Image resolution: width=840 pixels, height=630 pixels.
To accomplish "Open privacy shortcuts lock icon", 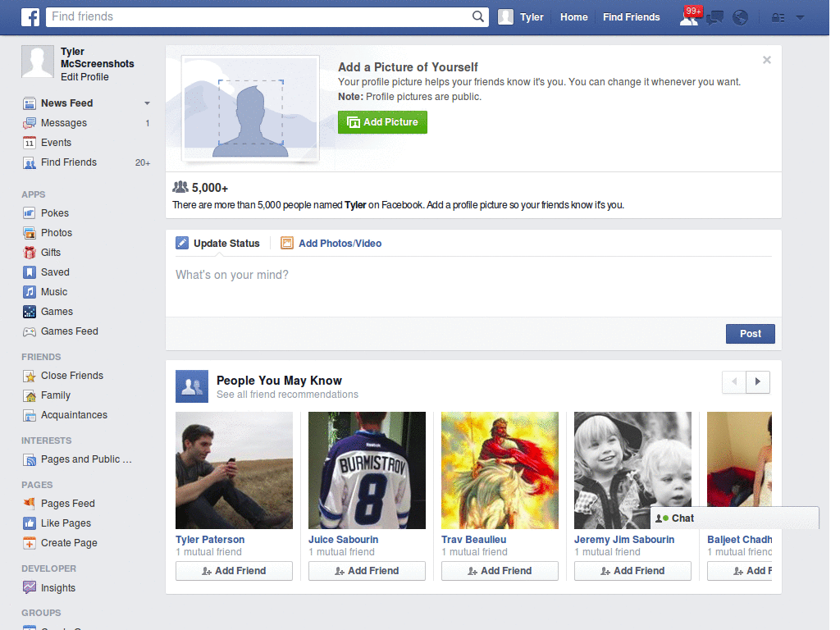I will (778, 18).
